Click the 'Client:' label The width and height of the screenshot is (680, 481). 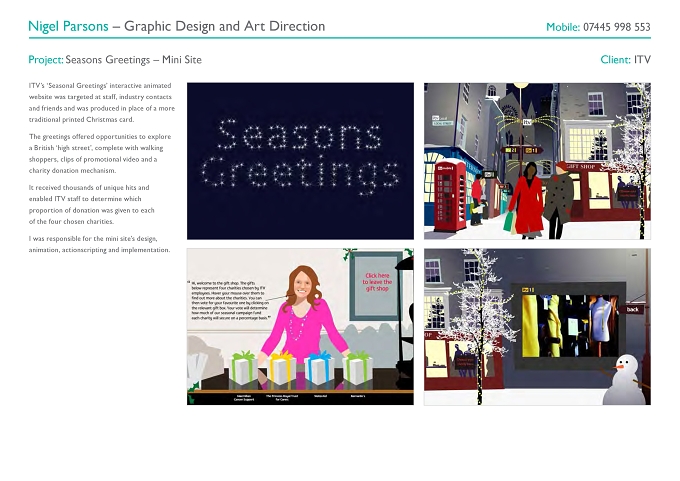(615, 60)
